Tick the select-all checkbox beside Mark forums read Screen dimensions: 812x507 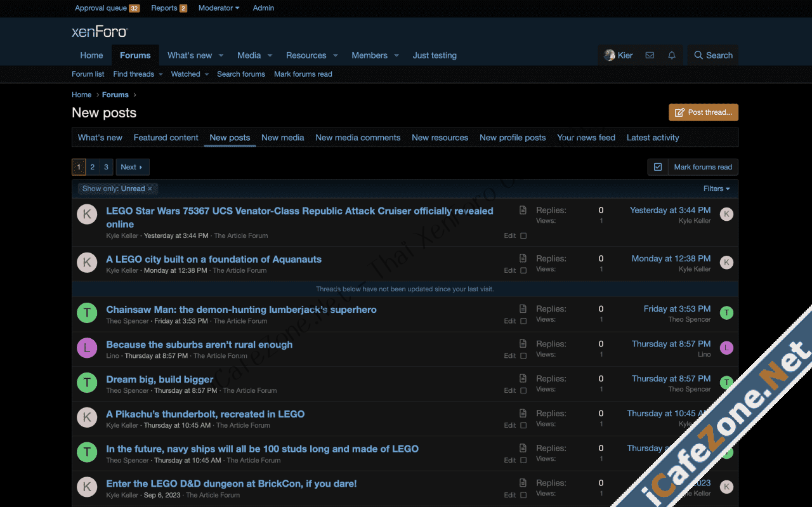point(658,167)
